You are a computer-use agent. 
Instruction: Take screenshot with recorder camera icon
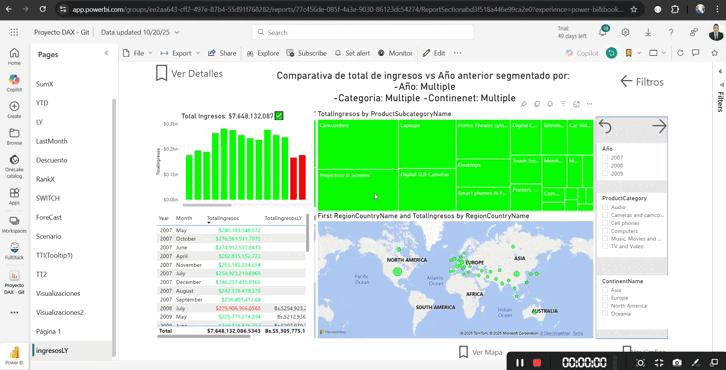[677, 363]
